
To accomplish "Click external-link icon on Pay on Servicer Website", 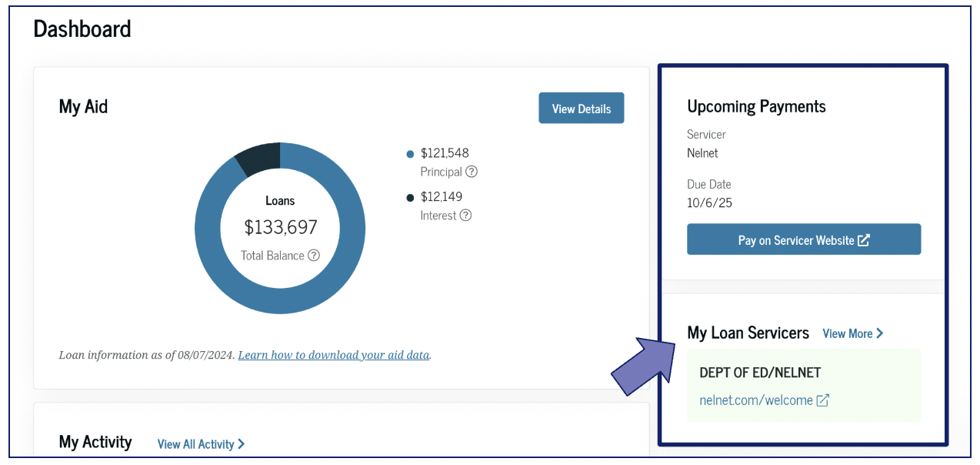I will (x=864, y=240).
